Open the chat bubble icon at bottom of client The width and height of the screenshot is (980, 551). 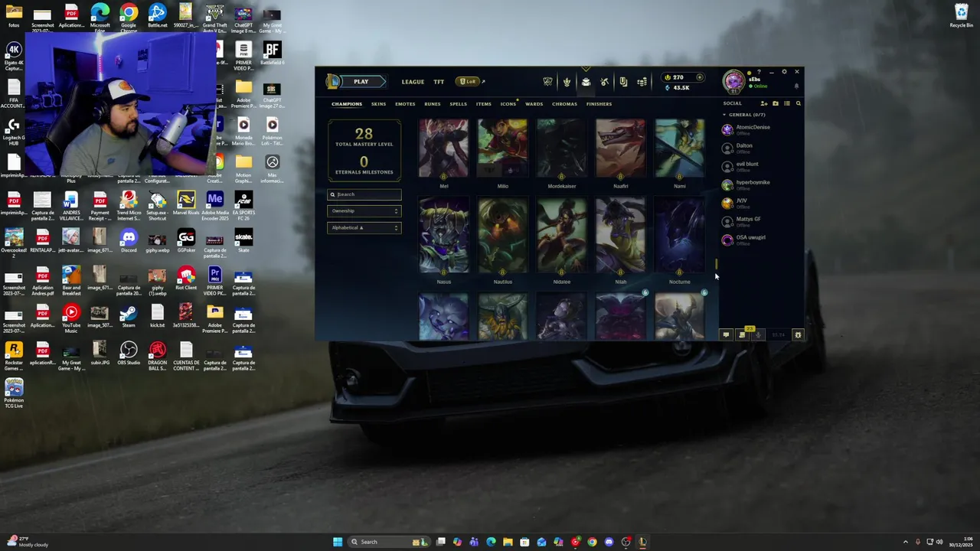point(726,334)
